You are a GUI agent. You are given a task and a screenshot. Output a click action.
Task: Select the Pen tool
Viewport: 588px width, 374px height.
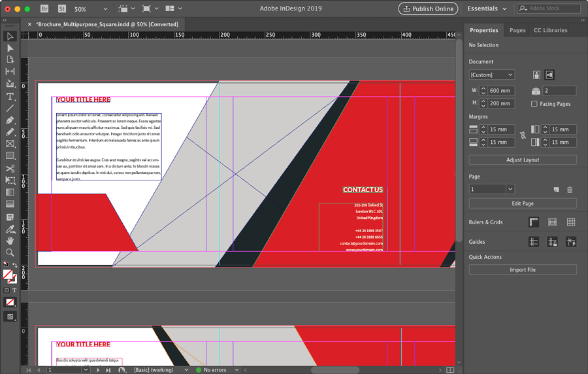[10, 120]
